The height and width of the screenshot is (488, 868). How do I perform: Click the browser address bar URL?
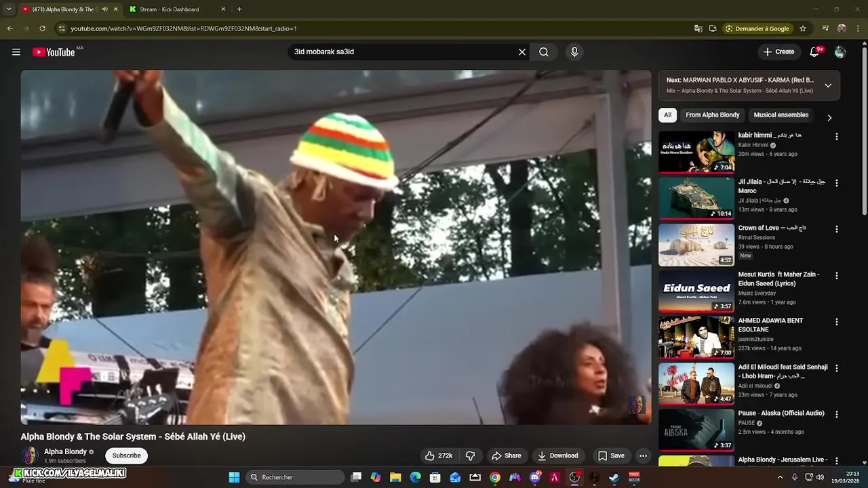tap(184, 28)
